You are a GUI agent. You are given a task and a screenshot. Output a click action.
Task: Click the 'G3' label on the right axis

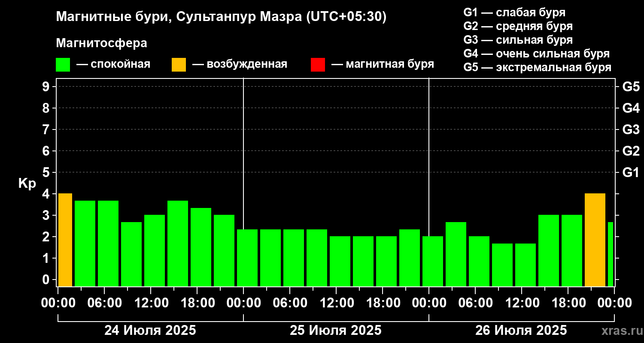pyautogui.click(x=631, y=130)
